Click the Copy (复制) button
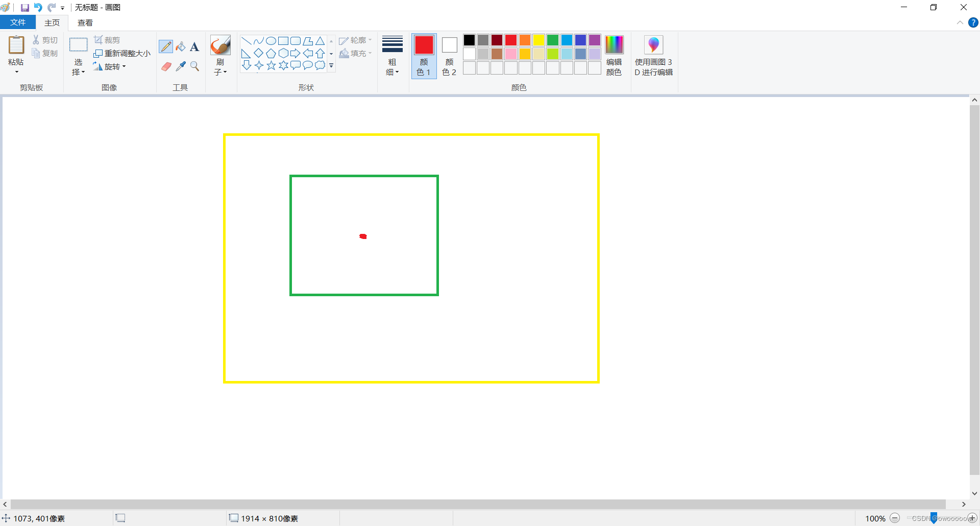Viewport: 980px width, 526px height. click(45, 53)
